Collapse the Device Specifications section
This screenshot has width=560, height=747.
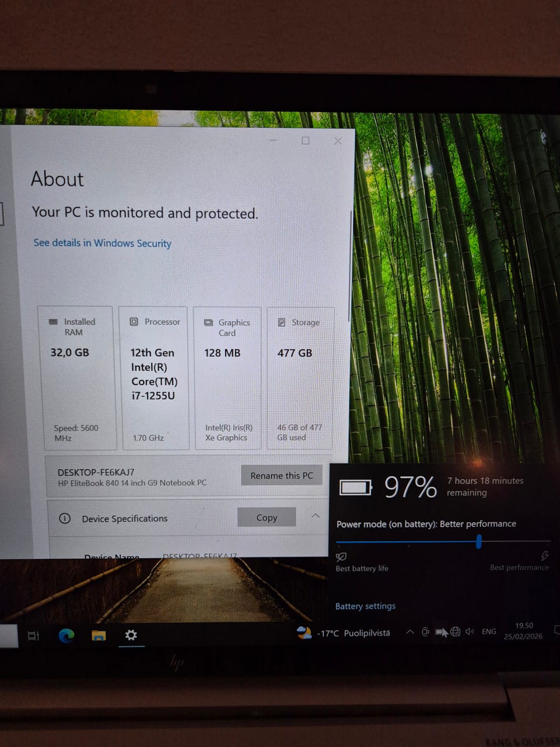[x=316, y=516]
